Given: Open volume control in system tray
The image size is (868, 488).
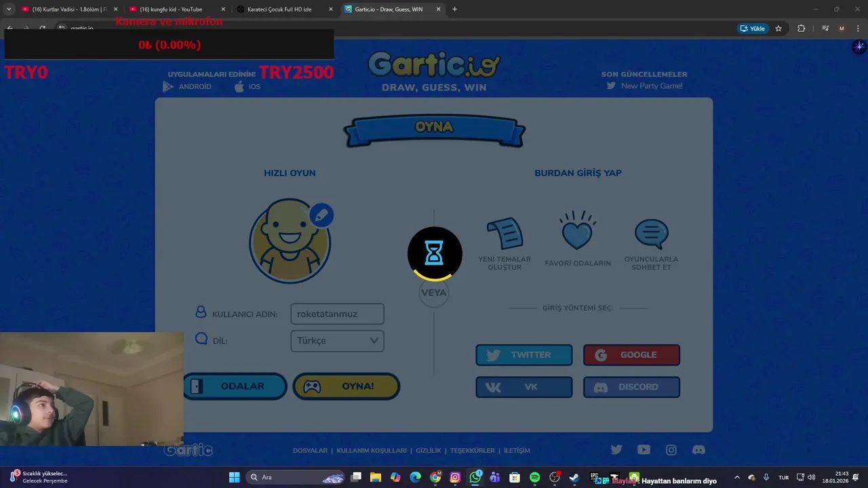Looking at the screenshot, I should (x=812, y=478).
